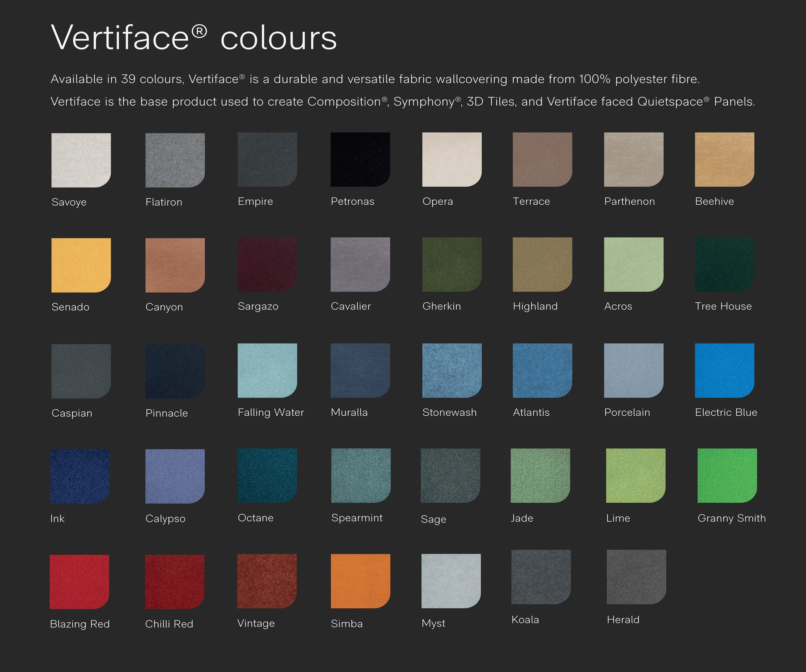Click the "Tree House" label text
Viewport: 806px width, 672px height.
click(723, 306)
